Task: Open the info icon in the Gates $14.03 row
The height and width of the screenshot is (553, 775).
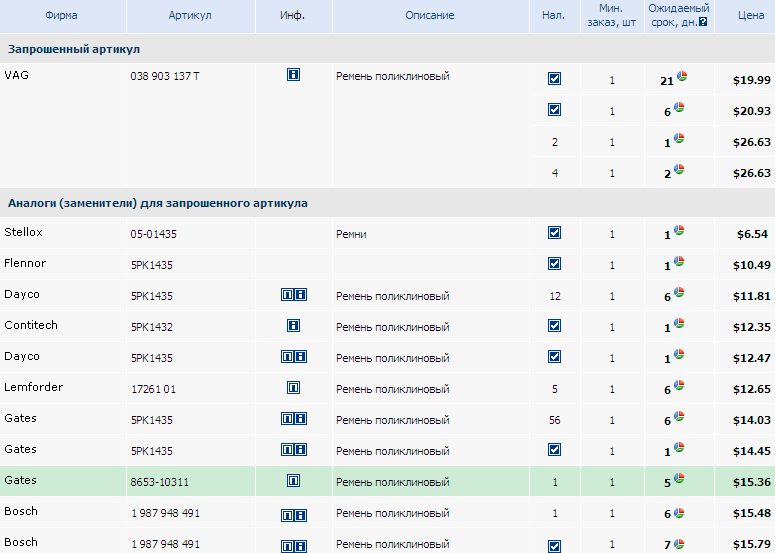Action: tap(301, 419)
